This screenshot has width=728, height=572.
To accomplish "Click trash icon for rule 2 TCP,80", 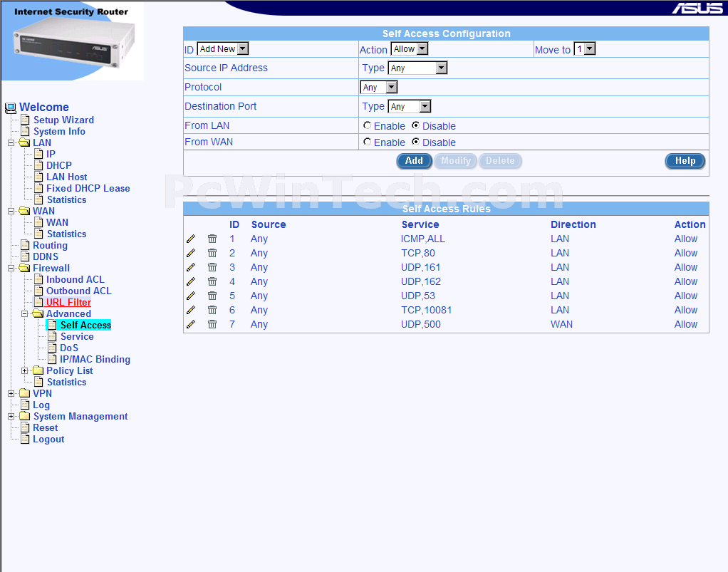I will coord(212,253).
